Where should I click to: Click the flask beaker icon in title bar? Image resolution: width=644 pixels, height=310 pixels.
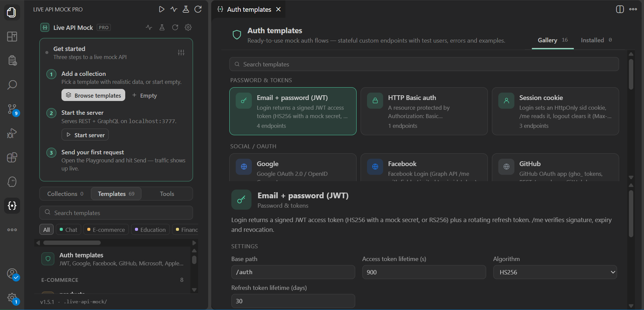[186, 9]
